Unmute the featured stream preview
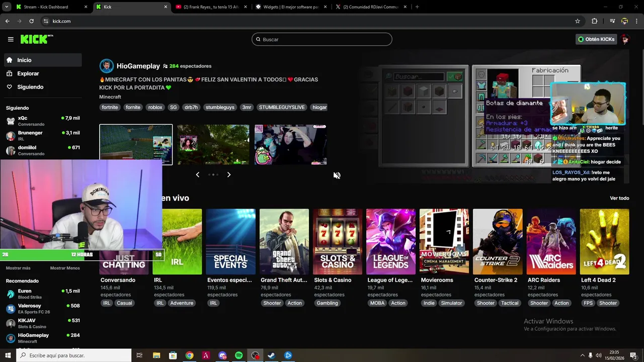 point(337,175)
